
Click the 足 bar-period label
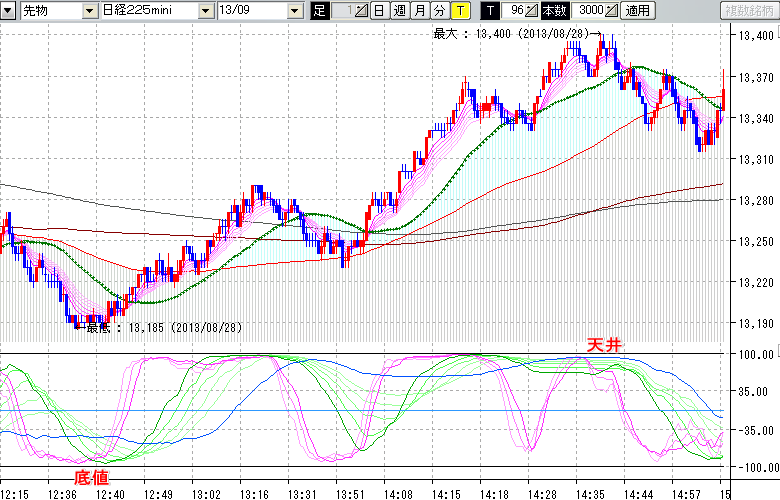[x=320, y=11]
